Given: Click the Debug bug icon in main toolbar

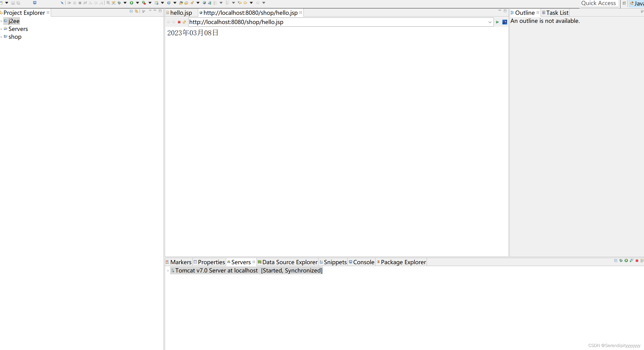Looking at the screenshot, I should click(x=119, y=3).
